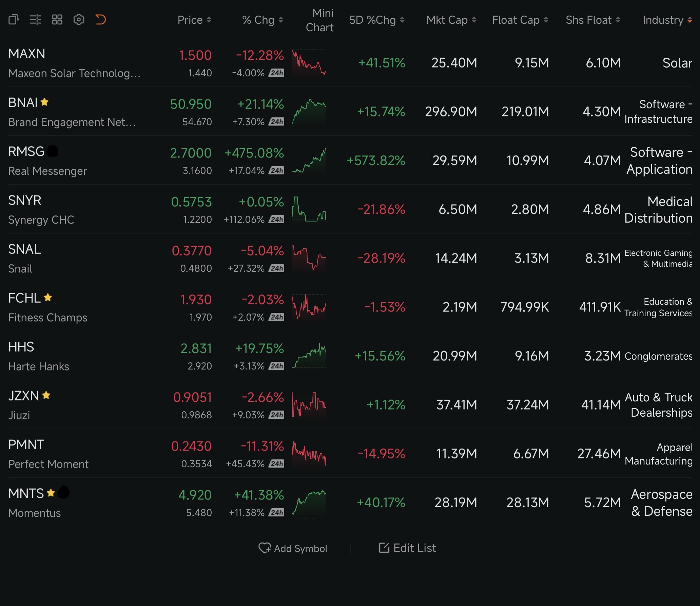Click the -28.19% five-day change value
This screenshot has height=606, width=700.
click(382, 258)
